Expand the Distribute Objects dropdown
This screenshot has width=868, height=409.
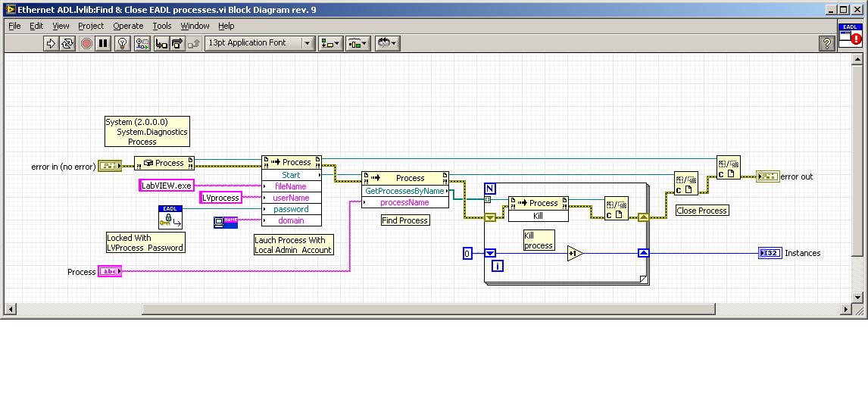pyautogui.click(x=357, y=44)
